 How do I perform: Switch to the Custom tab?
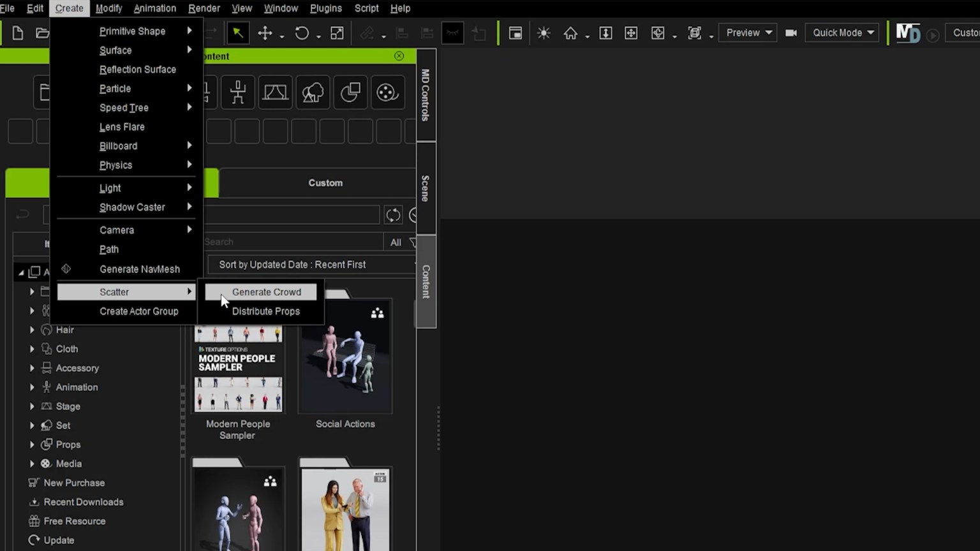[x=325, y=183]
